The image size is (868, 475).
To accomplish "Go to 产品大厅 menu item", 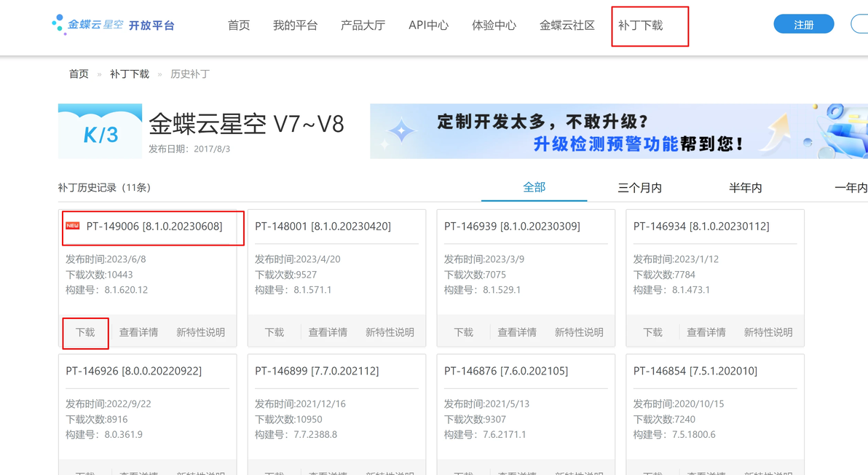I will tap(363, 25).
